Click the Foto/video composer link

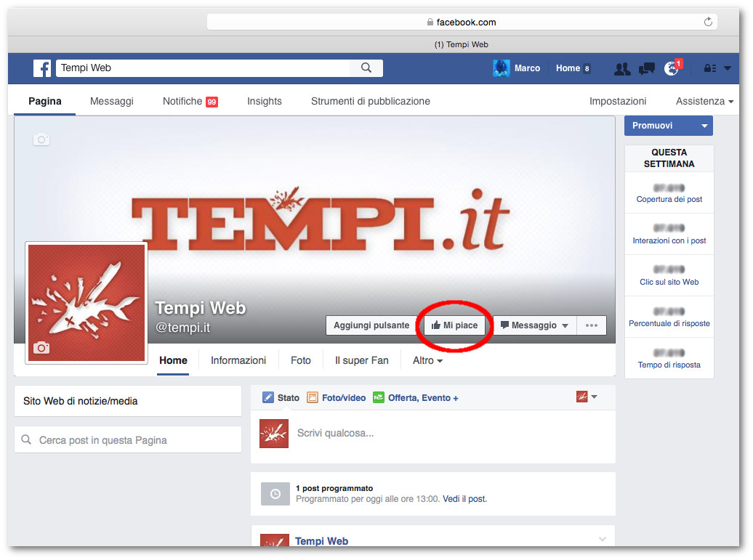pos(343,398)
